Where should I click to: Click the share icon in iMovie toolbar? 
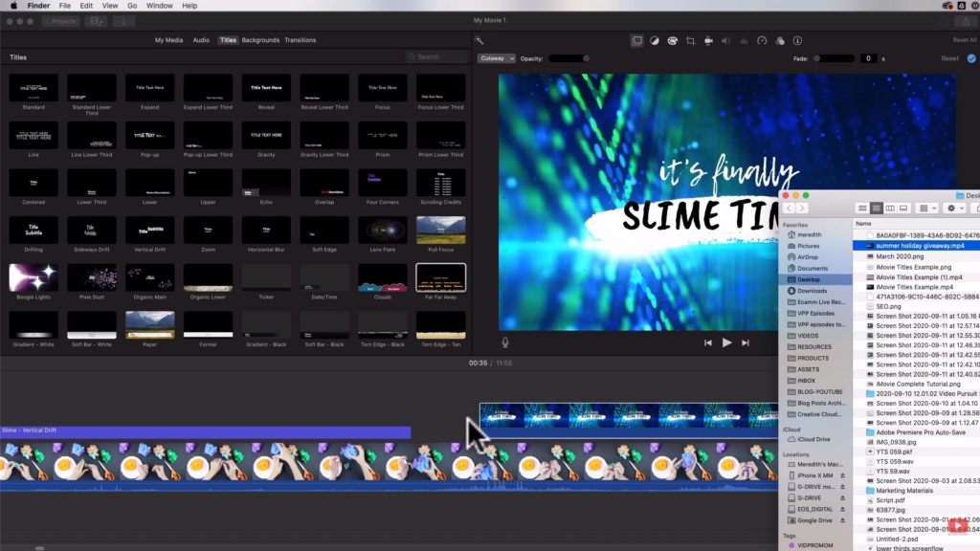click(966, 21)
